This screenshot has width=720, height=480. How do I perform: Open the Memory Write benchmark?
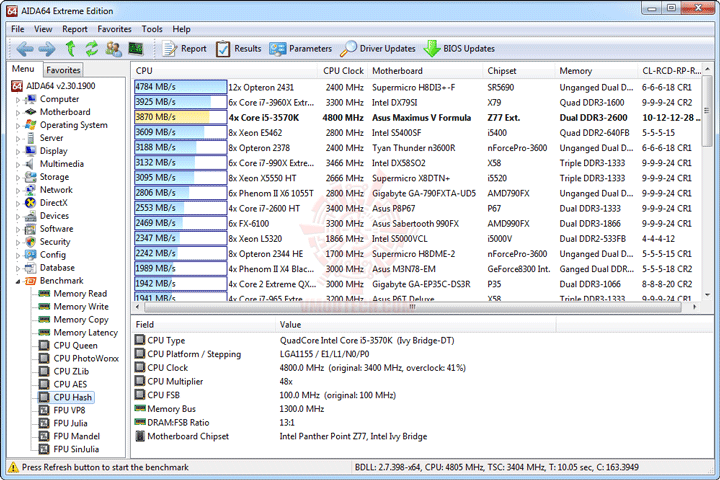[x=81, y=306]
